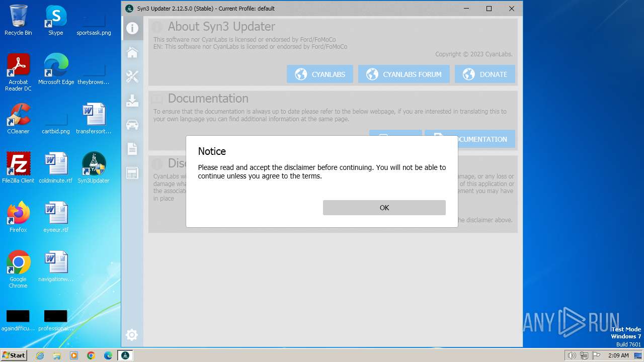Open the Action Center flag icon
The image size is (644, 362).
tap(597, 355)
